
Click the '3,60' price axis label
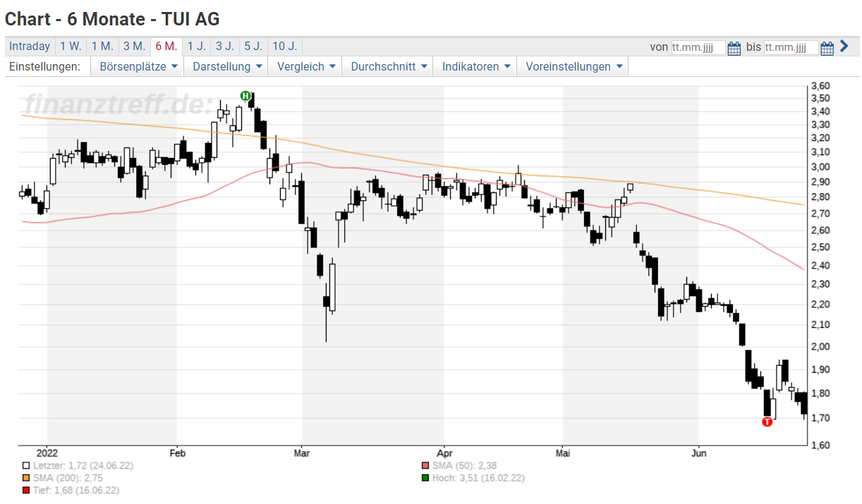[x=821, y=86]
